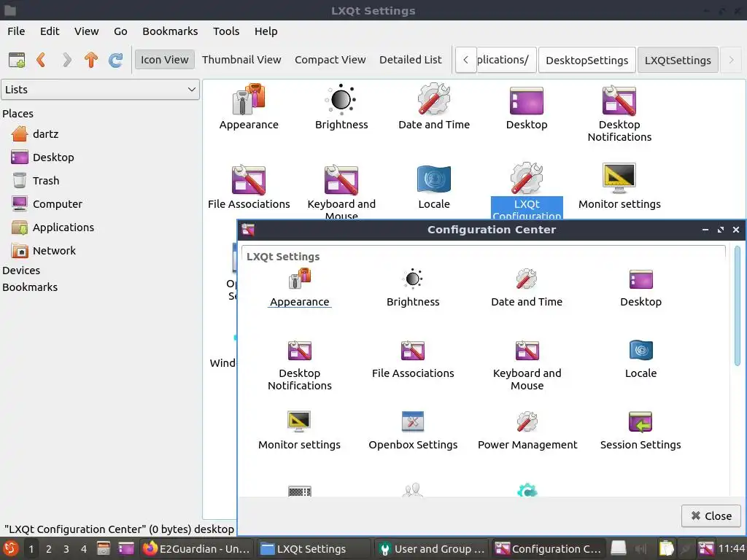
Task: Switch to Compact View
Action: pos(330,60)
